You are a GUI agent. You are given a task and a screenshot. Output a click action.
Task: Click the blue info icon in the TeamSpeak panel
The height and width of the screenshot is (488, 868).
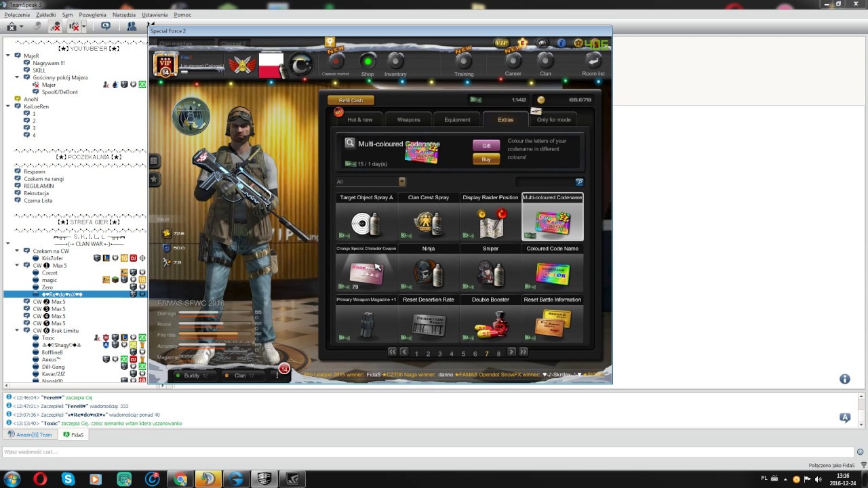[845, 379]
